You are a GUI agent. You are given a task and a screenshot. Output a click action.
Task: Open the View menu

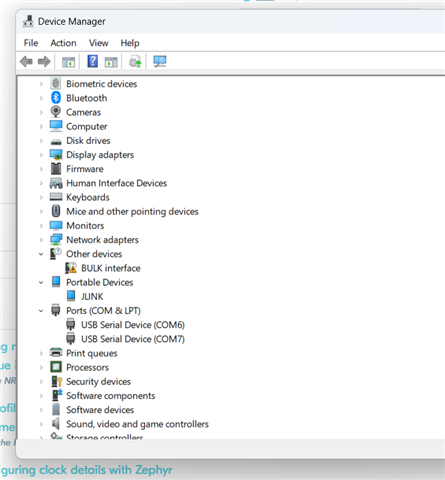point(99,43)
